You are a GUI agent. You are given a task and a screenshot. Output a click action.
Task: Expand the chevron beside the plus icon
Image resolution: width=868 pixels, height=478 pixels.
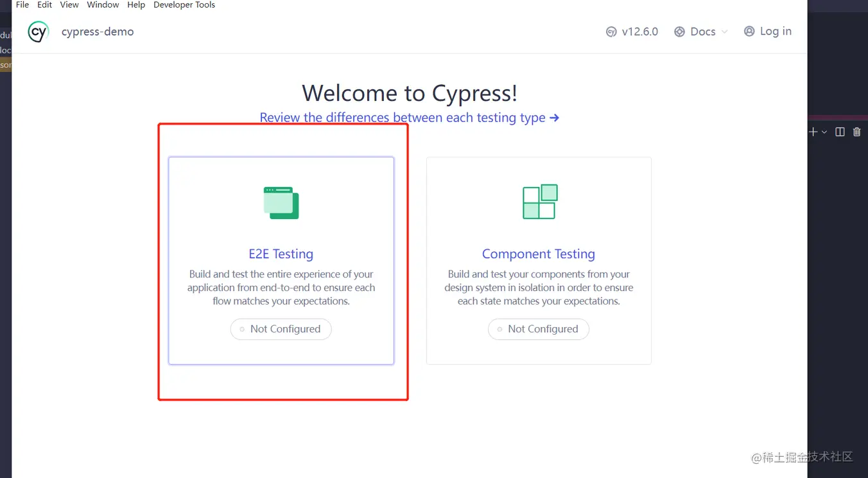824,132
